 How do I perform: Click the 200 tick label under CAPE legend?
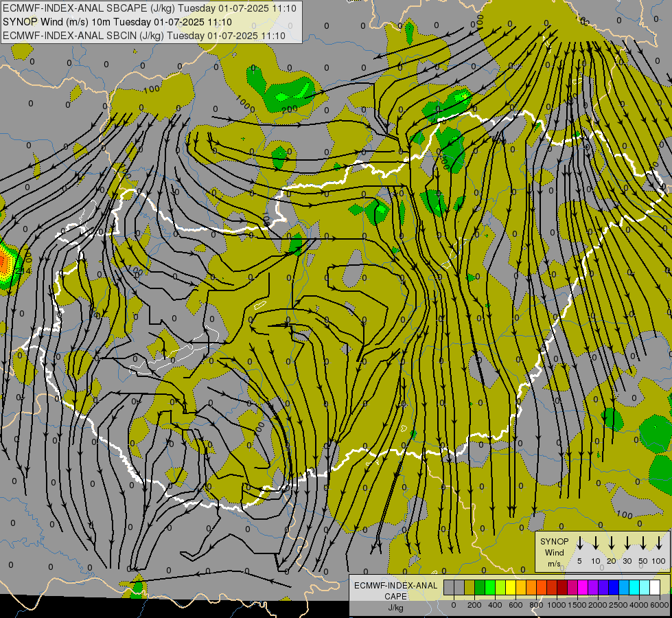(x=474, y=605)
